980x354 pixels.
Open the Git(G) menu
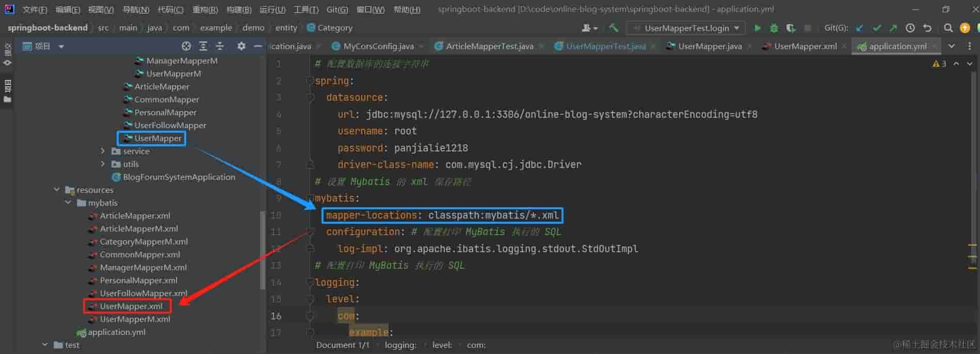[x=337, y=9]
